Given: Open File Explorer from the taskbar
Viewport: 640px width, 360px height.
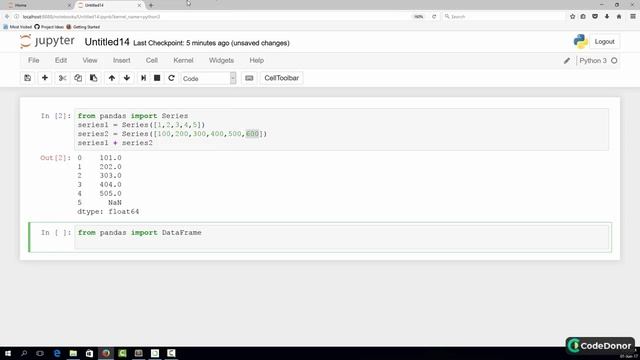Looking at the screenshot, I should (73, 353).
